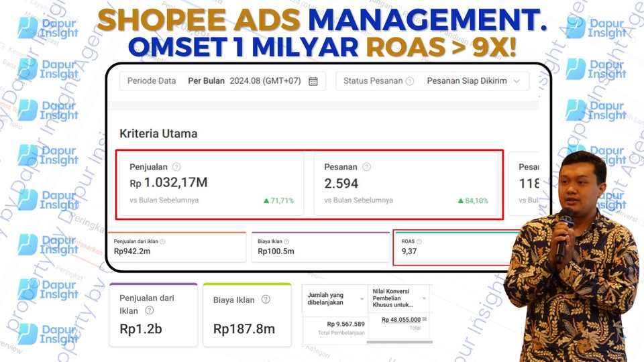Click the Total Pembelanjaan caption
The image size is (644, 362).
(341, 333)
